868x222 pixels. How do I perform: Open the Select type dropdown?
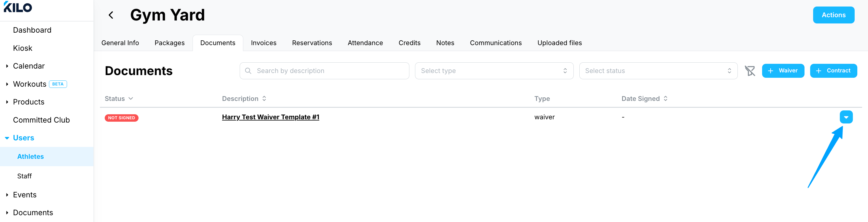point(494,71)
